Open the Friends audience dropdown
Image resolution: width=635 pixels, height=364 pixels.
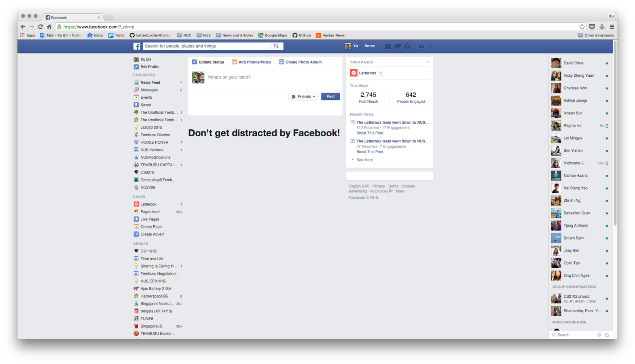click(303, 97)
